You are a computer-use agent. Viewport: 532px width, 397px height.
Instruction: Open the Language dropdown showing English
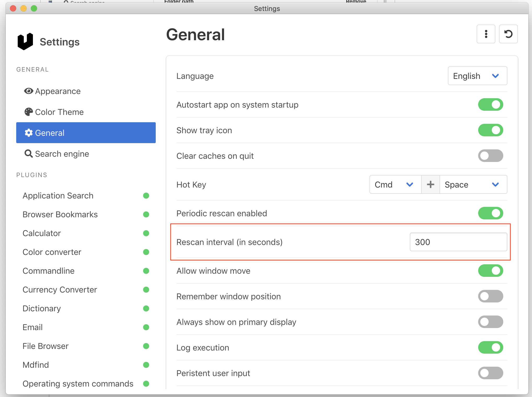(477, 76)
